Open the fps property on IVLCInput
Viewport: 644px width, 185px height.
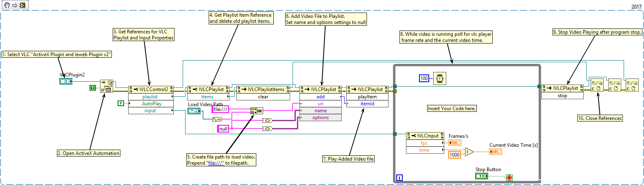click(424, 143)
